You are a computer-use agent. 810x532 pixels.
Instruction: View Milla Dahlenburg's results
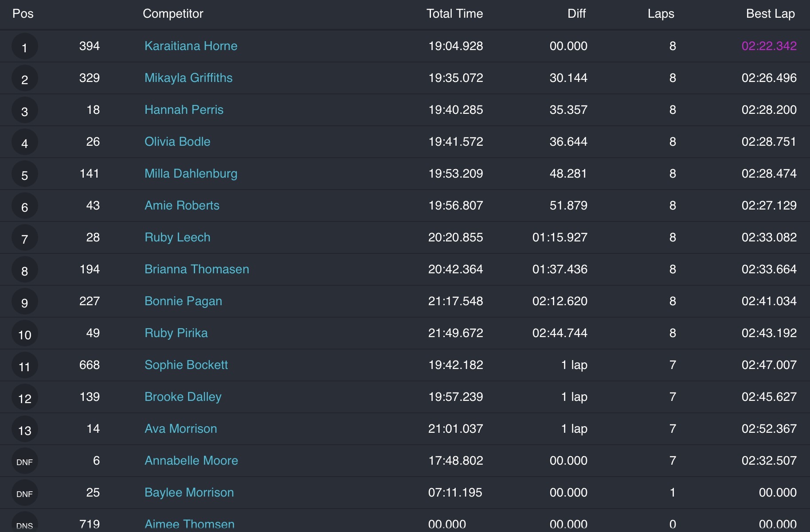point(191,174)
